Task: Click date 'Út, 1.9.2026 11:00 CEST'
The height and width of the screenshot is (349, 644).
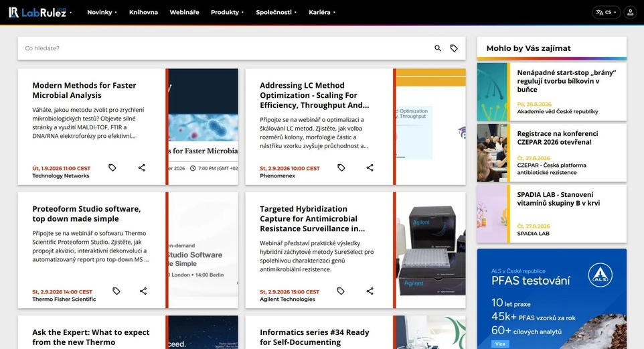Action: point(61,169)
